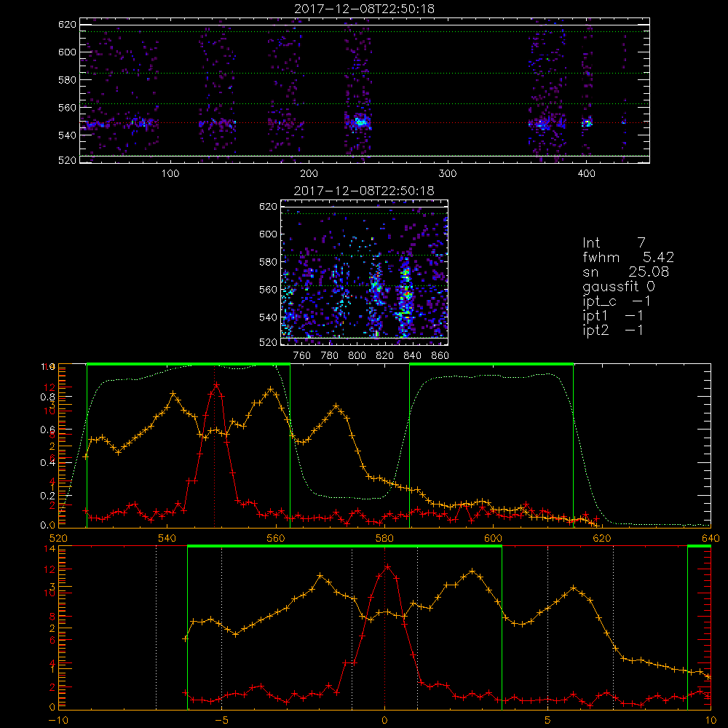Image resolution: width=728 pixels, height=728 pixels.
Task: Click x-axis label 300 under top spectrogram
Action: click(x=448, y=174)
